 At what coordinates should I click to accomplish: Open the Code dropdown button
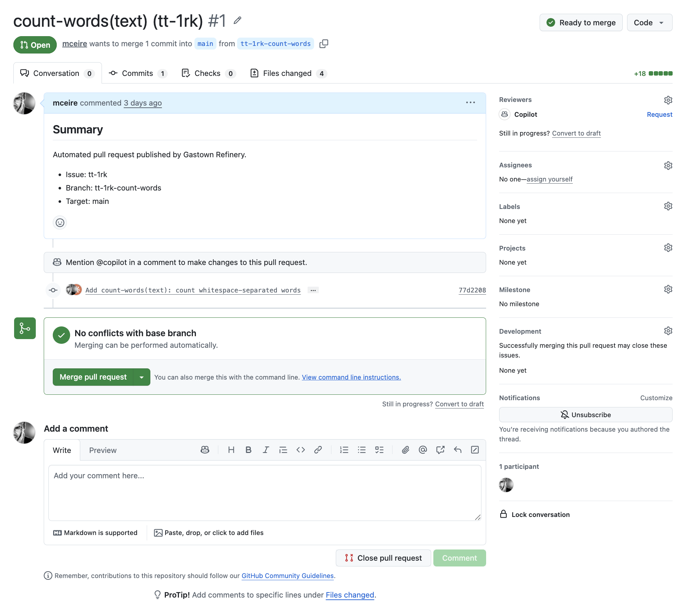point(649,22)
